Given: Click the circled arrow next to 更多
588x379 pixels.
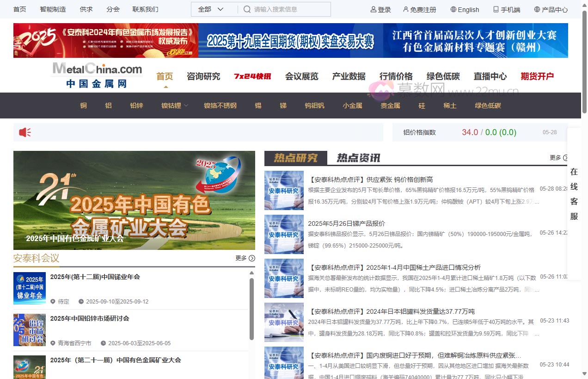Looking at the screenshot, I should 565,157.
